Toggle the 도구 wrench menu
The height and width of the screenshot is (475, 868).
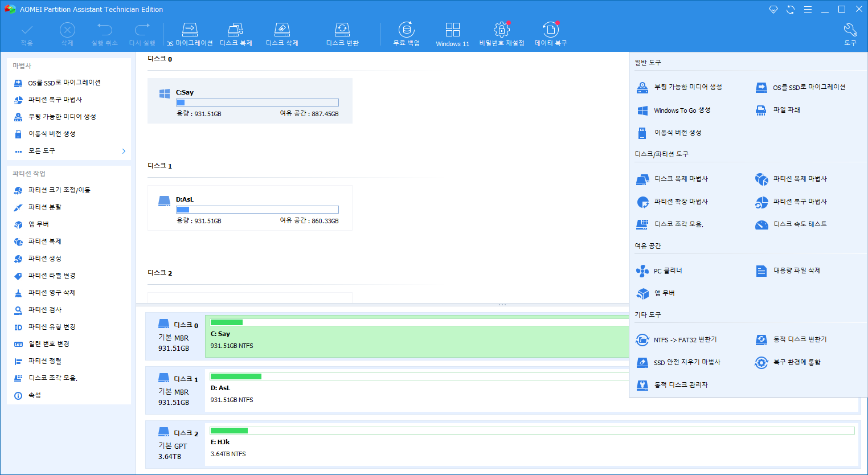click(x=850, y=35)
